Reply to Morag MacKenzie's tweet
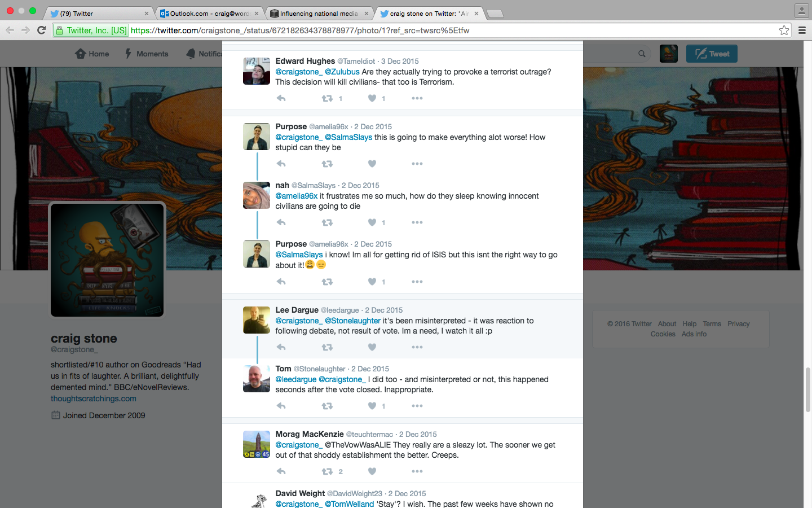The height and width of the screenshot is (508, 812). coord(281,471)
